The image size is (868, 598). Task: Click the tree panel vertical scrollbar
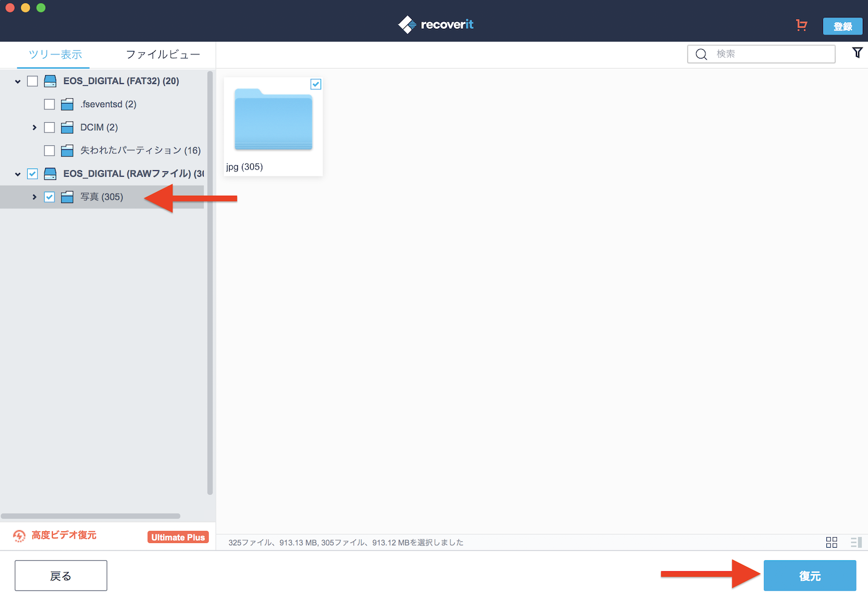pyautogui.click(x=210, y=283)
